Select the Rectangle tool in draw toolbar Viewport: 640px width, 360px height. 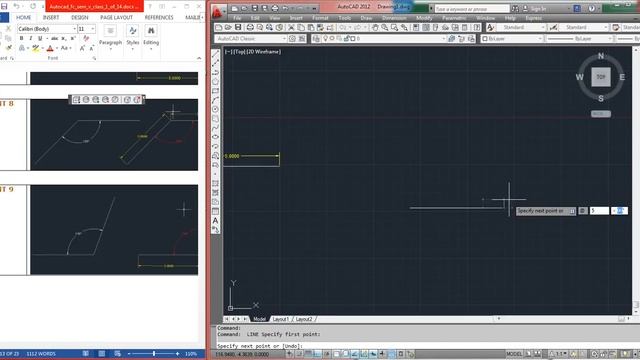point(216,91)
